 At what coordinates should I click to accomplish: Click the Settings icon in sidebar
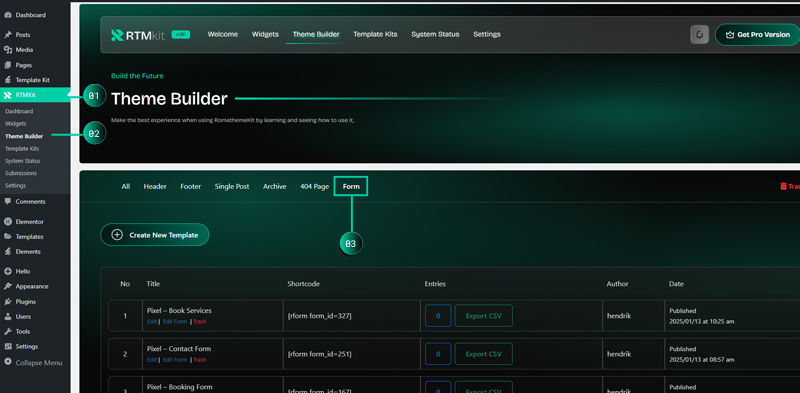[8, 347]
